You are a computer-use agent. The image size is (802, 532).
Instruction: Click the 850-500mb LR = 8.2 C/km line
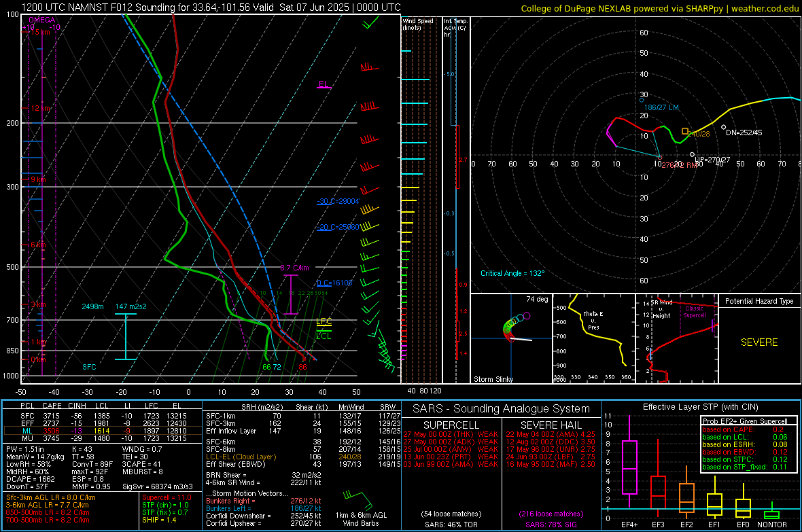click(48, 512)
